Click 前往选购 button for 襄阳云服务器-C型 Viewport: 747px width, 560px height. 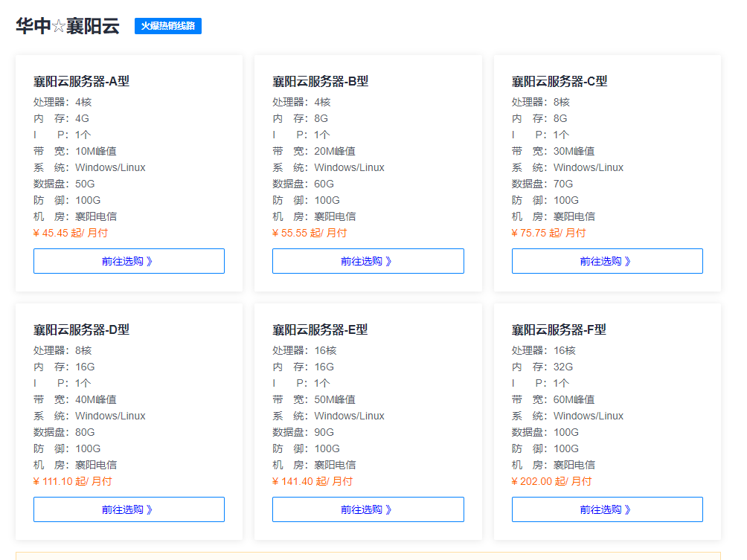point(607,261)
